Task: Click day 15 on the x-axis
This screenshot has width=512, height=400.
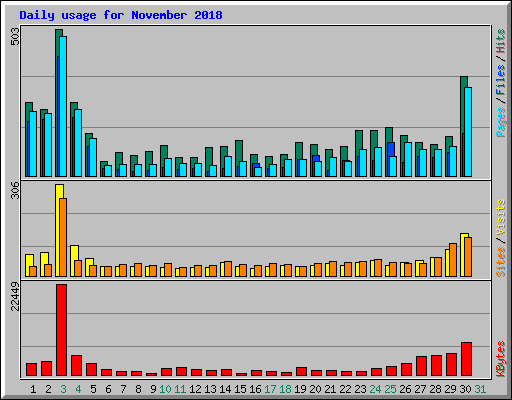Action: [x=240, y=389]
